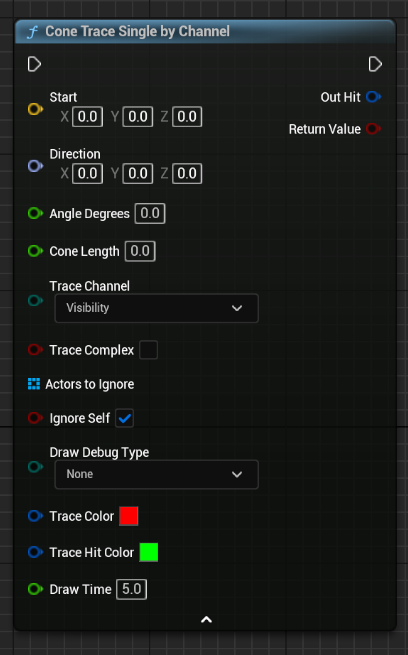This screenshot has width=408, height=655.
Task: Click the Draw Time value field
Action: pos(132,589)
